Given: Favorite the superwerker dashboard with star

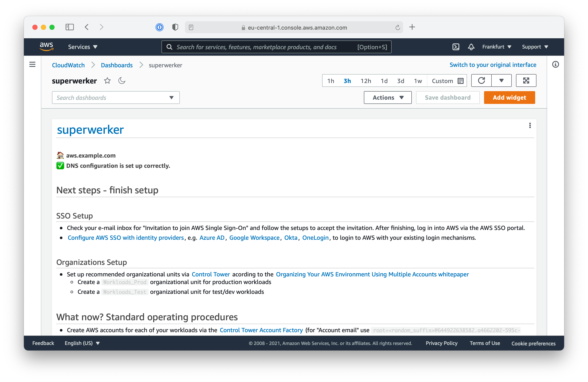Looking at the screenshot, I should pyautogui.click(x=107, y=80).
